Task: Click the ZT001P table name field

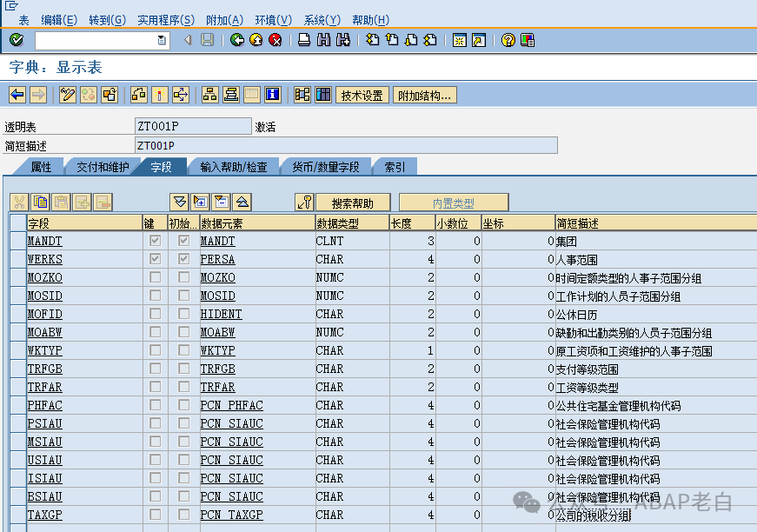Action: coord(193,126)
